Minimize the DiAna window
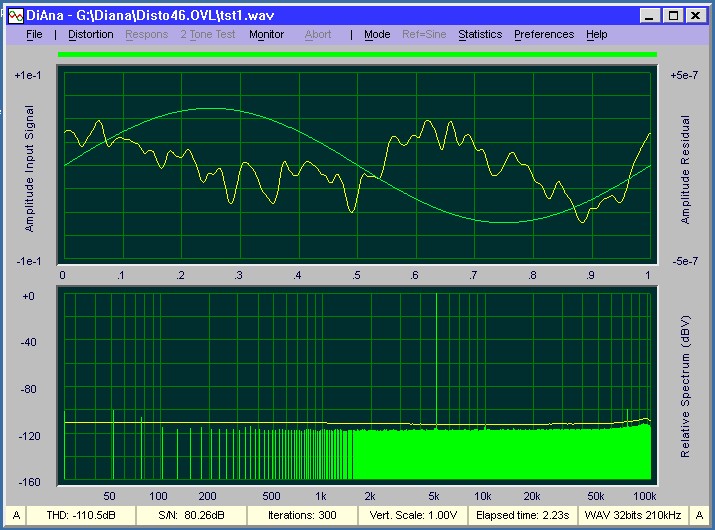Image resolution: width=715 pixels, height=530 pixels. point(650,16)
